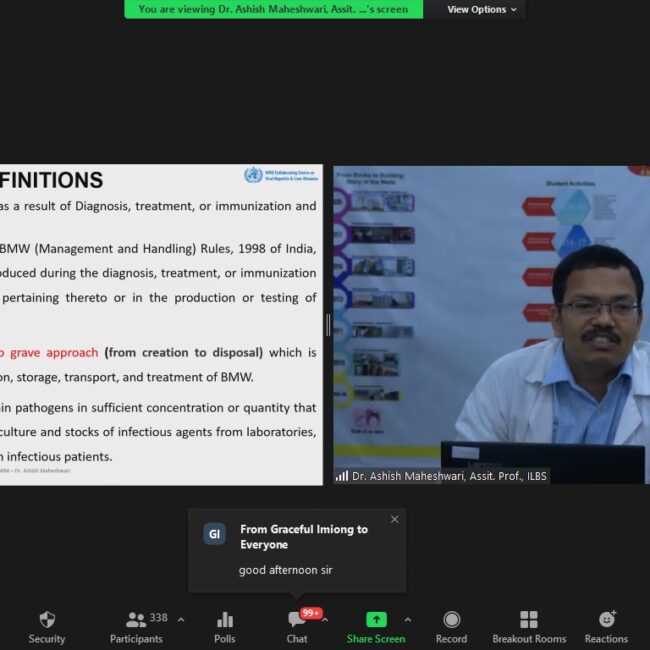The width and height of the screenshot is (650, 650).
Task: Click the divider between slide and video
Action: [x=328, y=325]
